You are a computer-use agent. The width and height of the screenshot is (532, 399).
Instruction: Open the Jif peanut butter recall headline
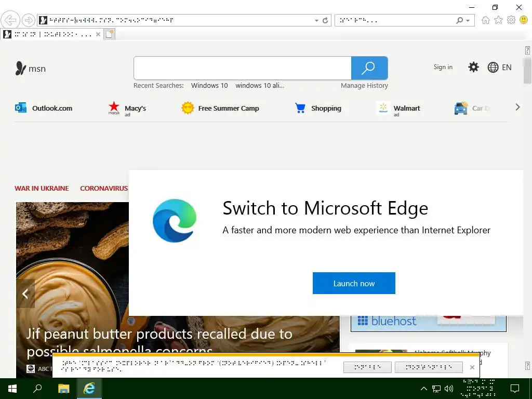pyautogui.click(x=159, y=342)
